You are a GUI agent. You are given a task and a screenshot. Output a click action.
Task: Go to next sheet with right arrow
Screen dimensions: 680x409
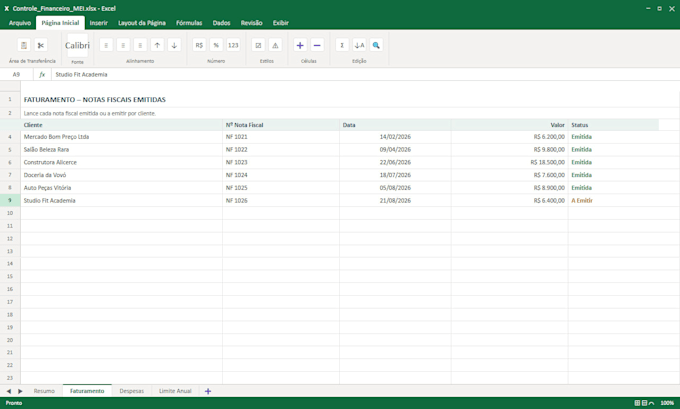pos(20,391)
